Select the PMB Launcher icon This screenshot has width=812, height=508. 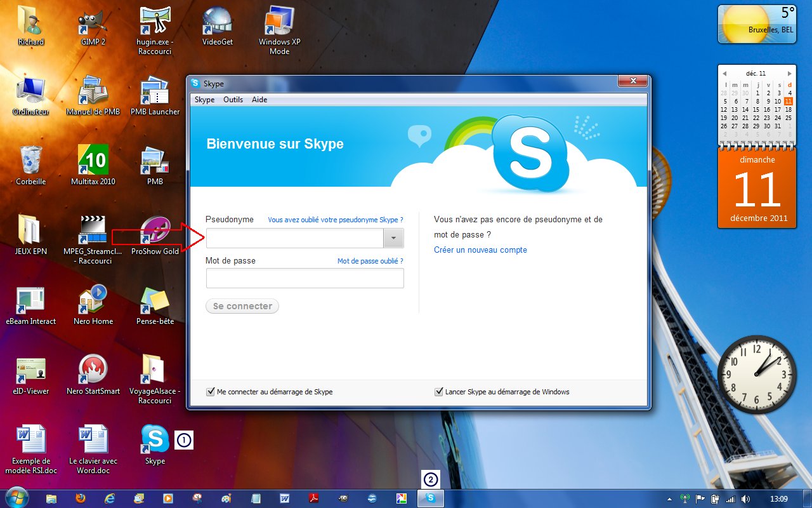(155, 97)
